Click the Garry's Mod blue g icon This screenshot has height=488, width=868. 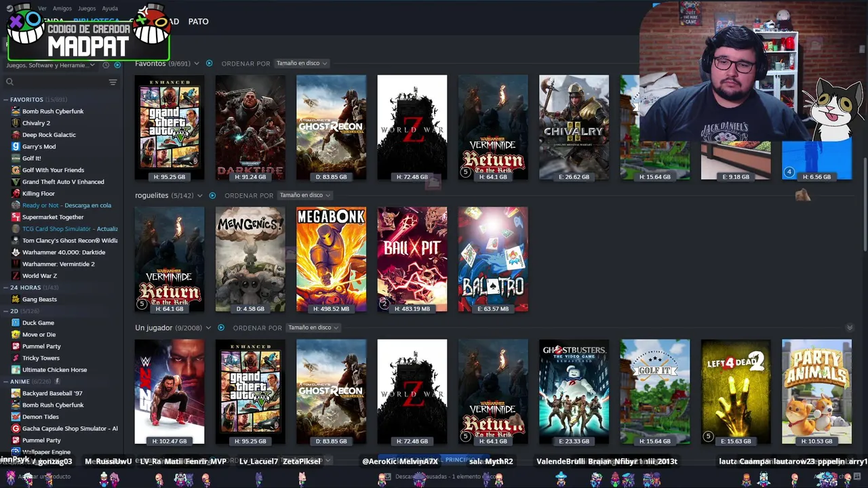tap(16, 146)
